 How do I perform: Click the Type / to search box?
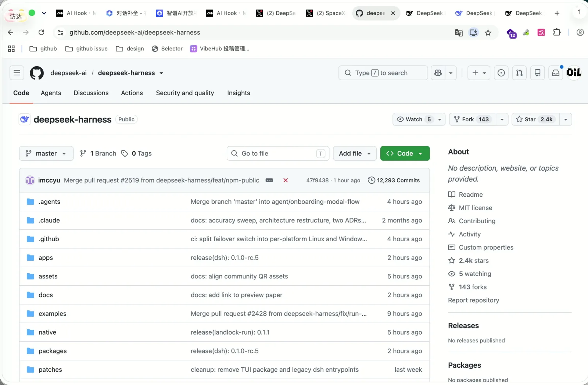pos(383,73)
